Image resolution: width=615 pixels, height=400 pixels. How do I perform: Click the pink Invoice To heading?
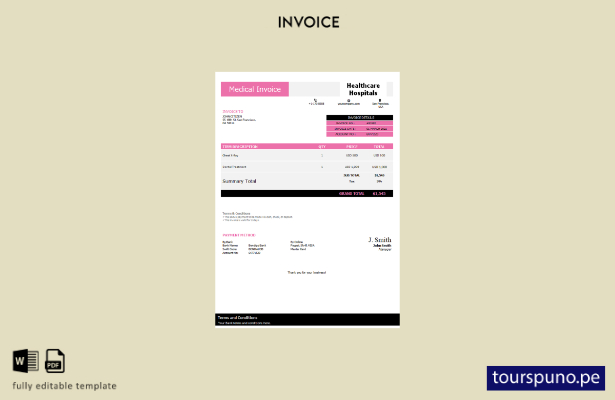233,111
